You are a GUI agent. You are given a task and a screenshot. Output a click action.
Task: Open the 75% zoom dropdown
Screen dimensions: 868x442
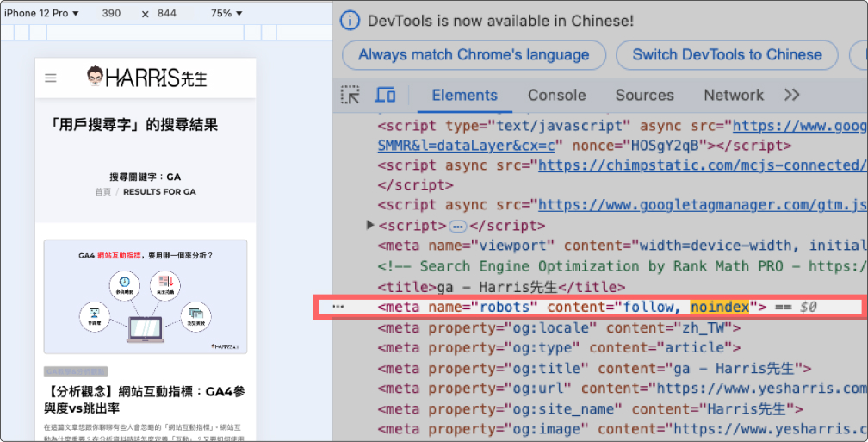pos(226,13)
